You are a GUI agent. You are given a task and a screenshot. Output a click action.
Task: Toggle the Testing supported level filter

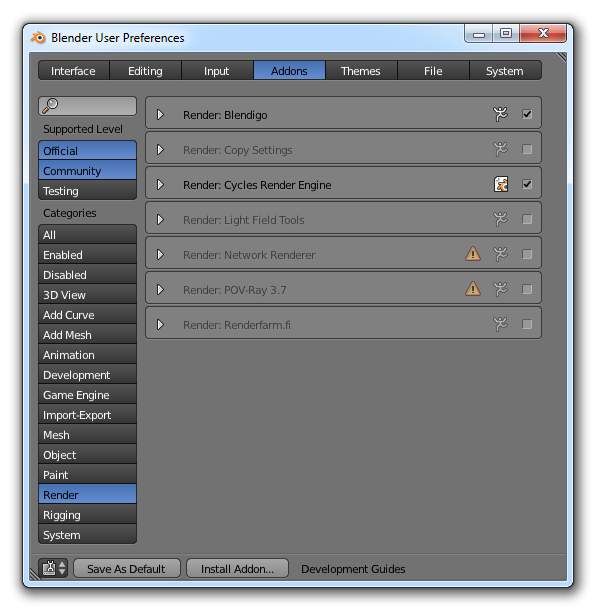pos(88,191)
